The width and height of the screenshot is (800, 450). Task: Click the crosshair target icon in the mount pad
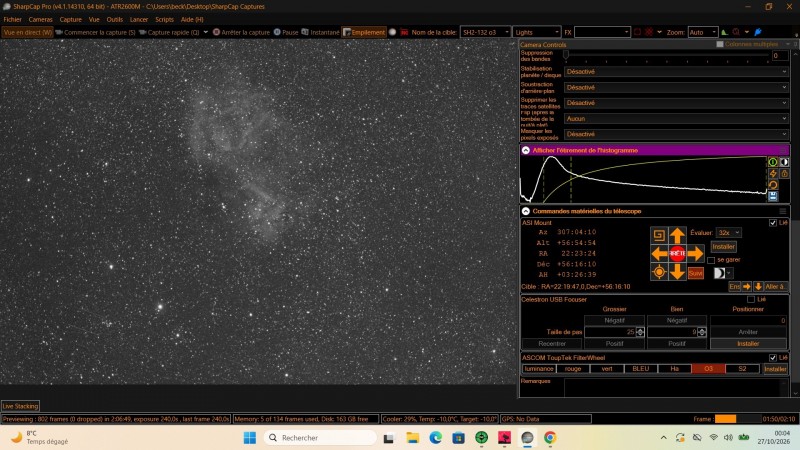[x=659, y=272]
